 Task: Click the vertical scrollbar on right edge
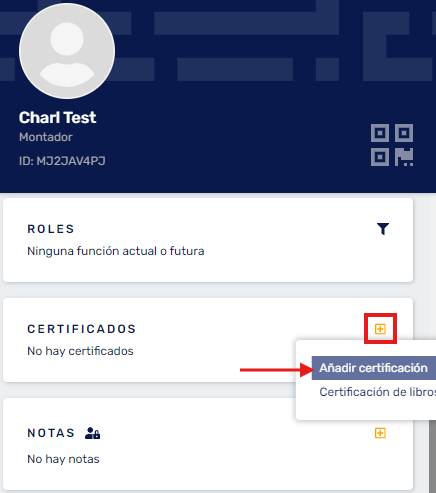pyautogui.click(x=432, y=457)
